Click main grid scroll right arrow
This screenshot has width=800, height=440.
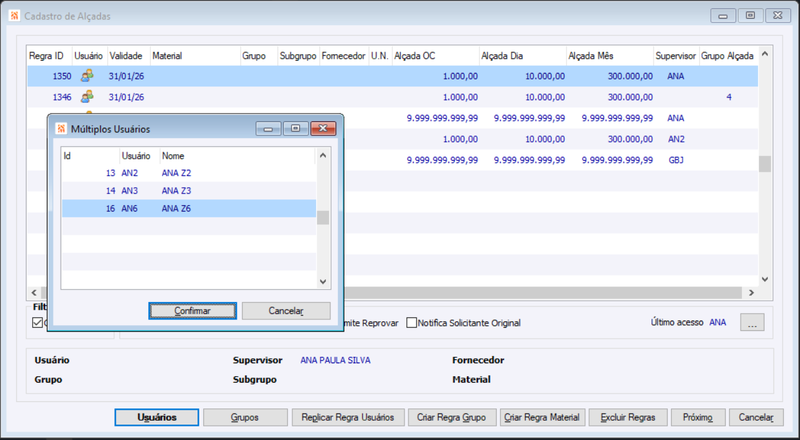[x=751, y=292]
